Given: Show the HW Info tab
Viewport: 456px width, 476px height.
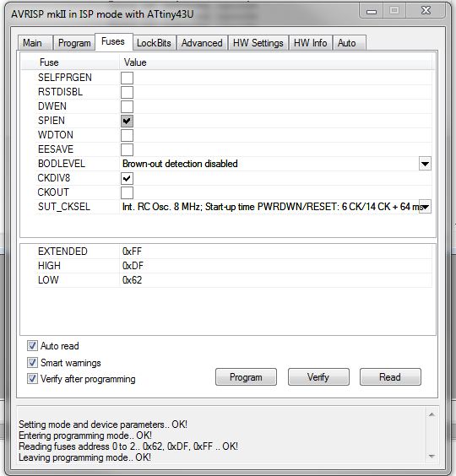Looking at the screenshot, I should click(311, 43).
